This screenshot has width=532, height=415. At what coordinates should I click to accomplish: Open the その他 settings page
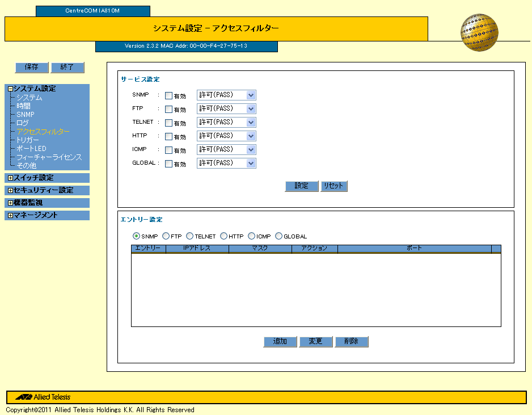click(27, 166)
